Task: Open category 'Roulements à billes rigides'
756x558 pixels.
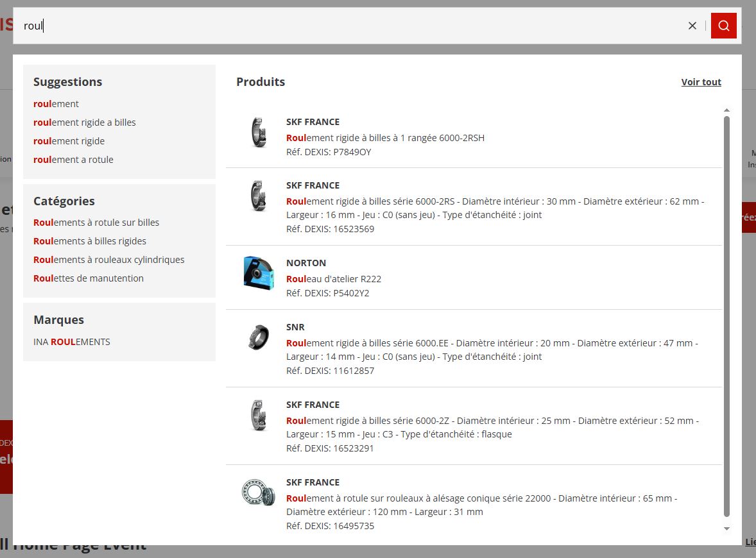Action: (x=90, y=241)
